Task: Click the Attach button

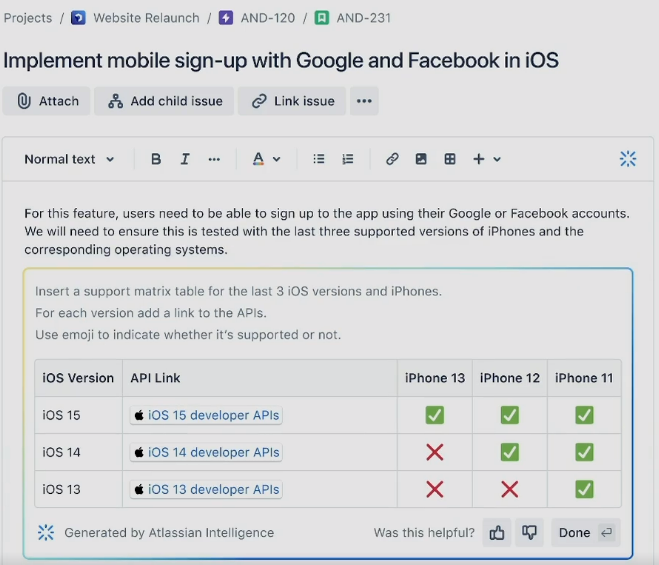Action: (47, 101)
